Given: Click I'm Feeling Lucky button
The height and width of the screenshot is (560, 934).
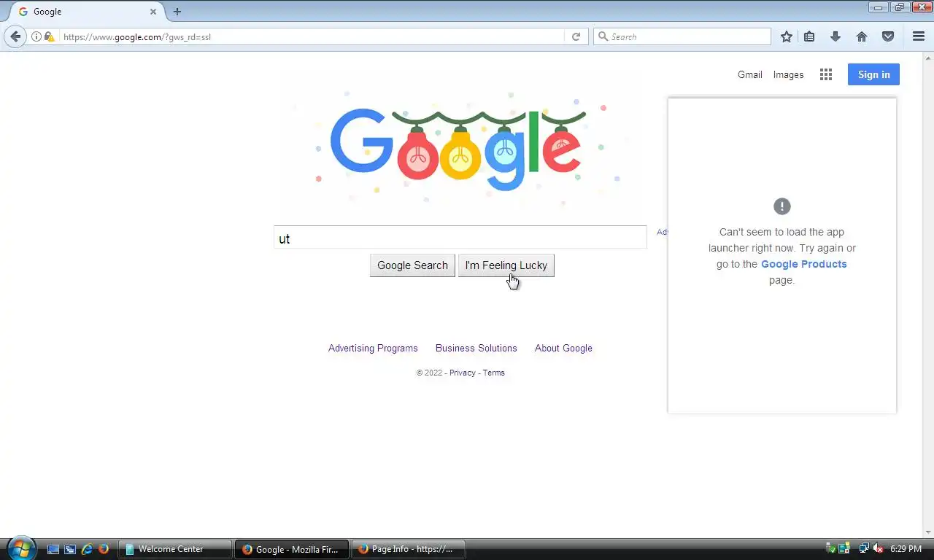Looking at the screenshot, I should point(506,265).
